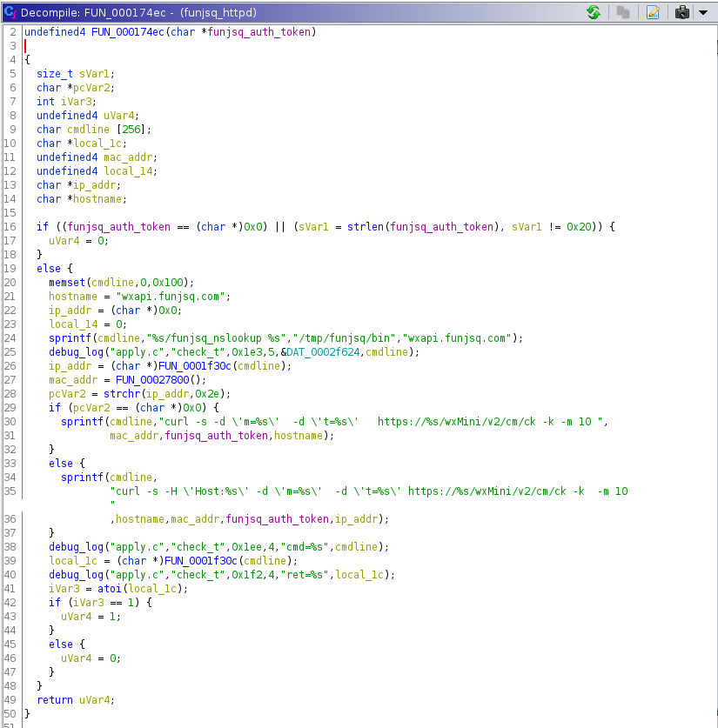Open the decompiler options dropdown arrow

(x=703, y=12)
